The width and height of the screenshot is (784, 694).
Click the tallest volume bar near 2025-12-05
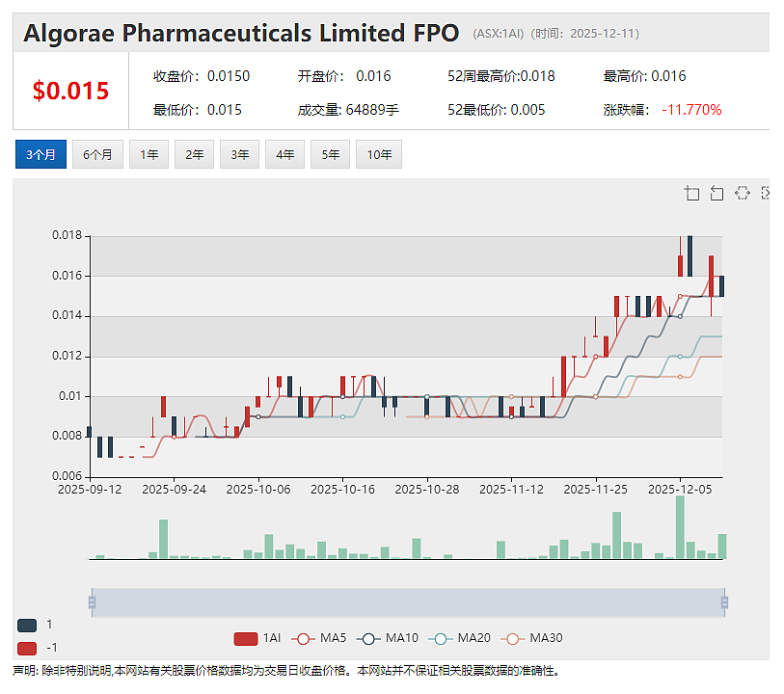click(x=680, y=527)
